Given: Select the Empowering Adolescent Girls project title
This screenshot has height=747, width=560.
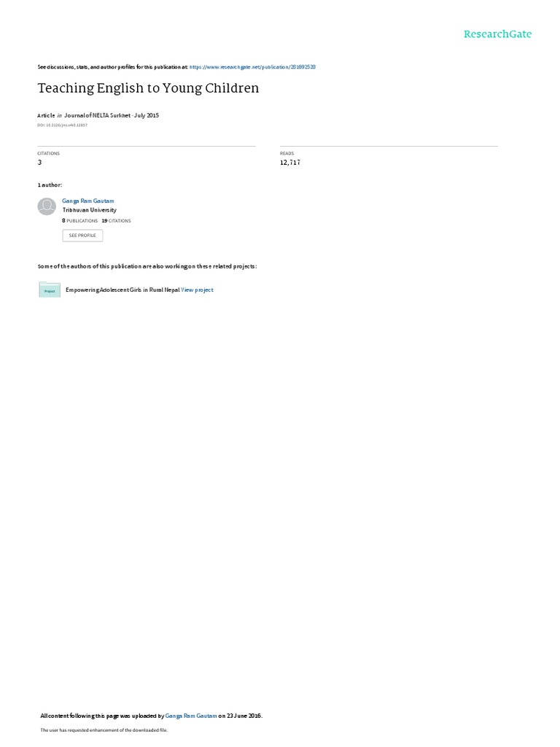Looking at the screenshot, I should click(x=122, y=290).
